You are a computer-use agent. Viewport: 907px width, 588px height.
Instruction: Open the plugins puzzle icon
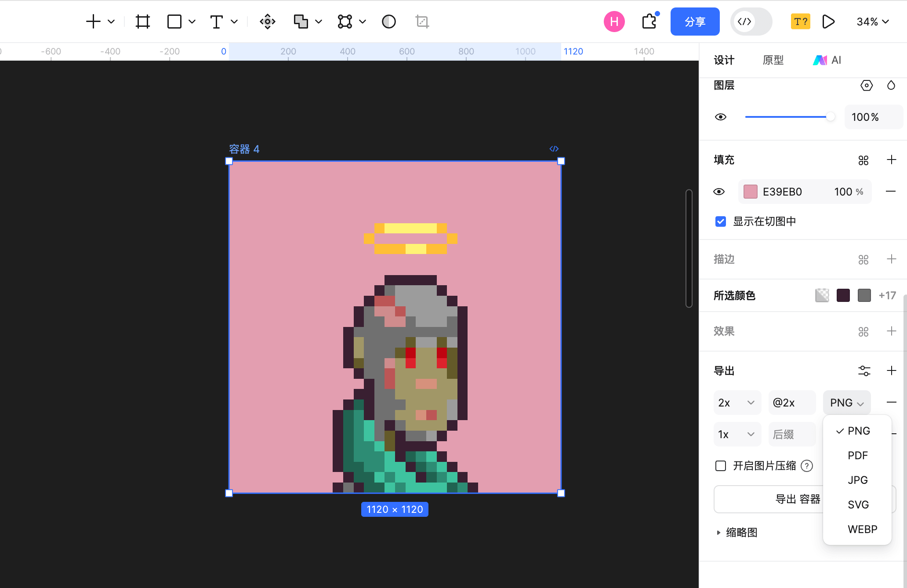click(649, 22)
